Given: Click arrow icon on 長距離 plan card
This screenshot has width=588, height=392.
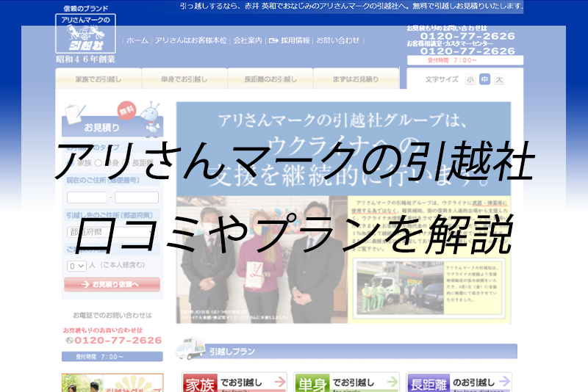Looking at the screenshot, I should point(505,382).
